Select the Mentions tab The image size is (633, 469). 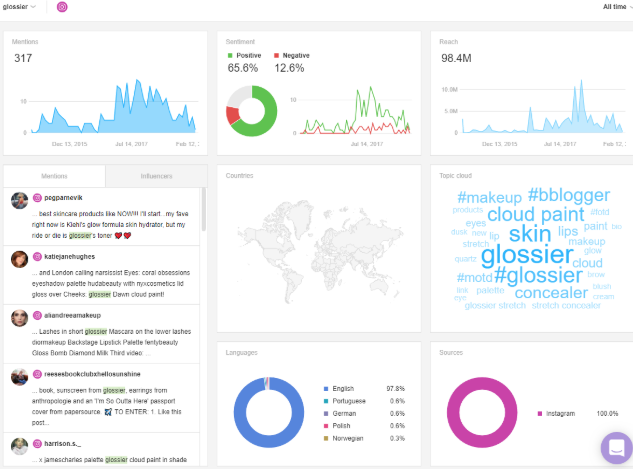(x=54, y=176)
